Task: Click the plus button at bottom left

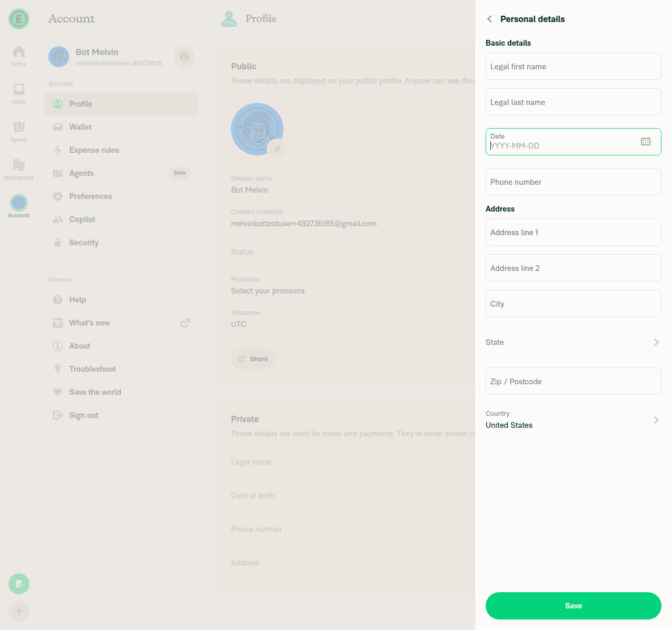Action: [x=19, y=611]
